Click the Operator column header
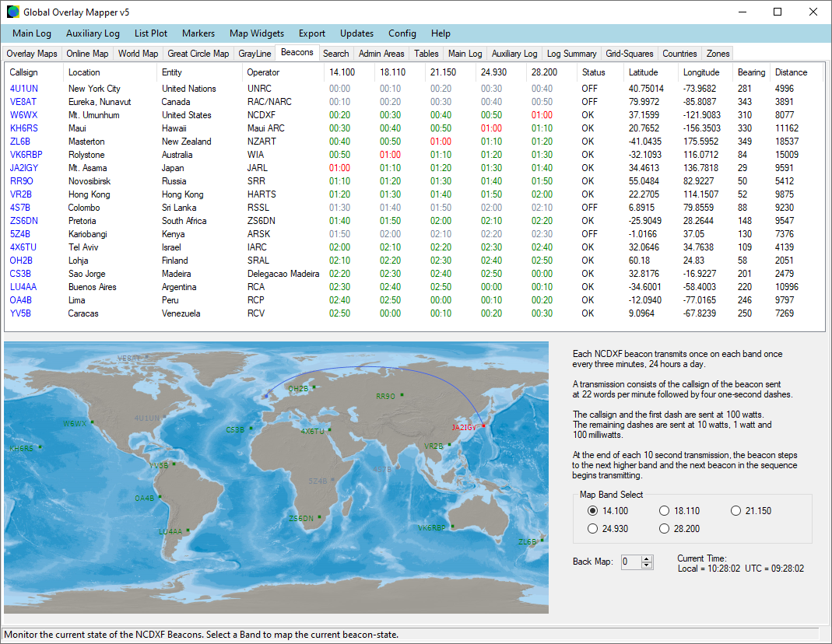Image resolution: width=832 pixels, height=644 pixels. click(283, 72)
